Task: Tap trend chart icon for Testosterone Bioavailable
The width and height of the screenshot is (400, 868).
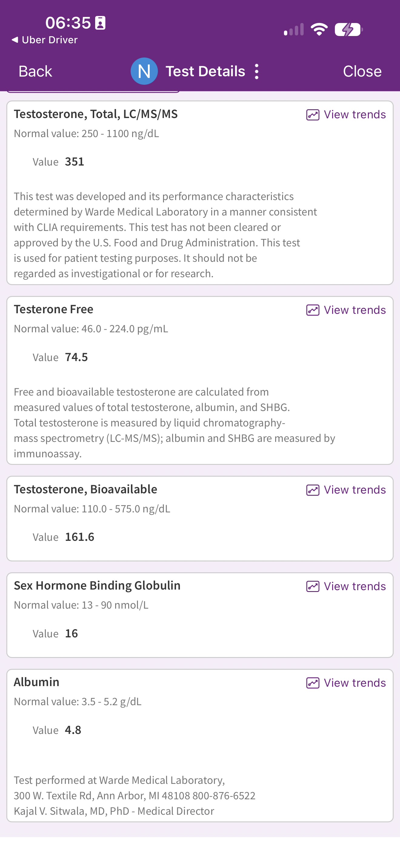Action: 313,490
